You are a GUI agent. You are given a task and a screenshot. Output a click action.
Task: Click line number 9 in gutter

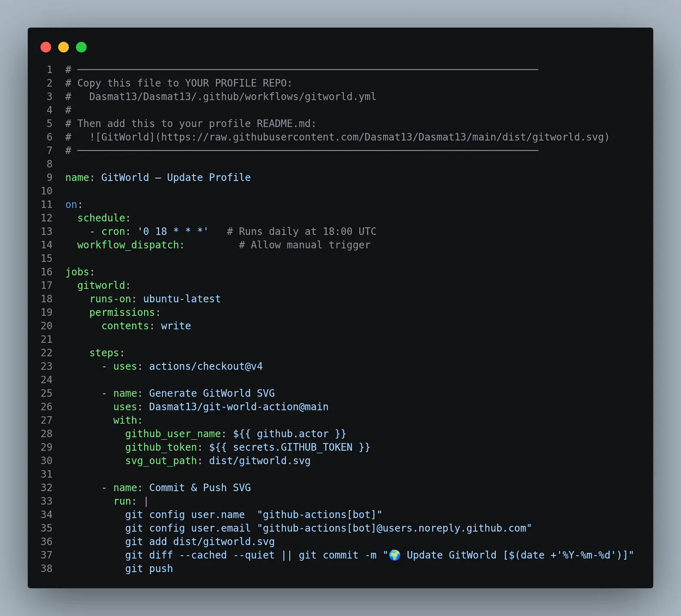(x=49, y=177)
